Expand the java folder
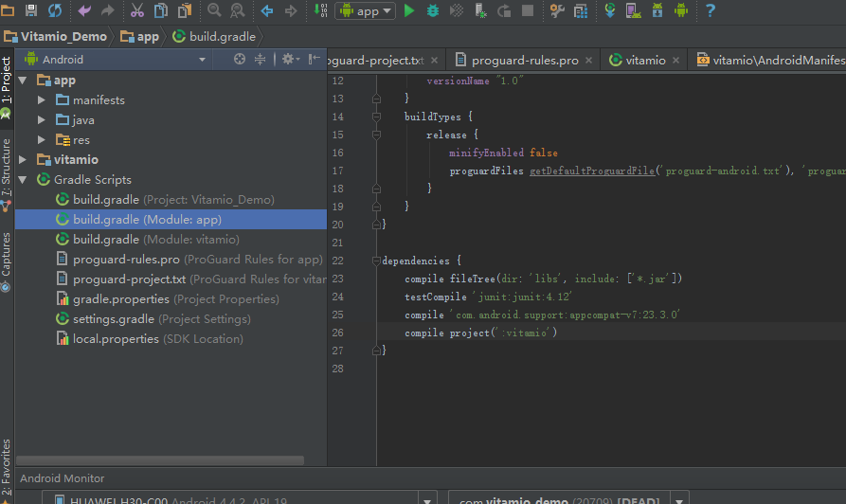846x504 pixels. (x=42, y=120)
